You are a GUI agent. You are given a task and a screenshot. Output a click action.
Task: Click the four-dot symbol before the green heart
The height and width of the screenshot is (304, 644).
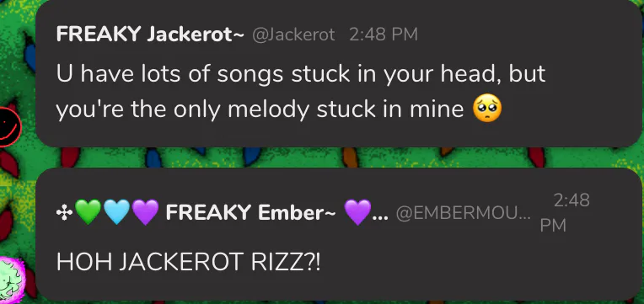(x=64, y=213)
